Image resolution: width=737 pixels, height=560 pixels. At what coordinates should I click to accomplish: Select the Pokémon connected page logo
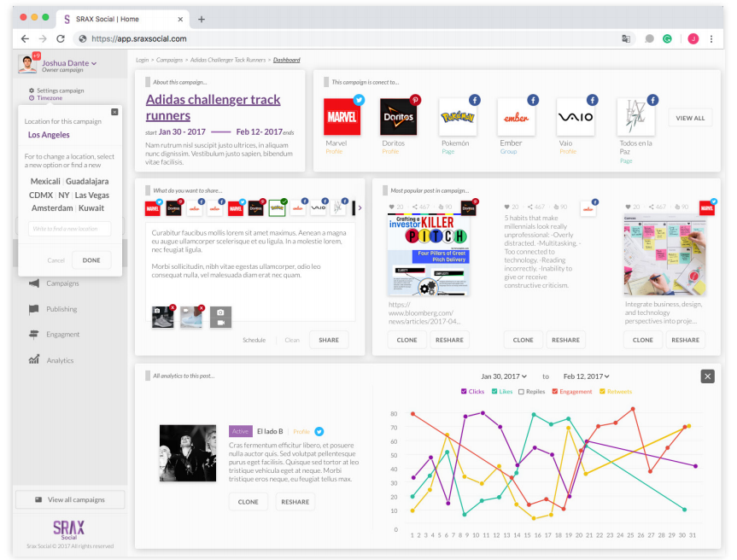pyautogui.click(x=457, y=117)
